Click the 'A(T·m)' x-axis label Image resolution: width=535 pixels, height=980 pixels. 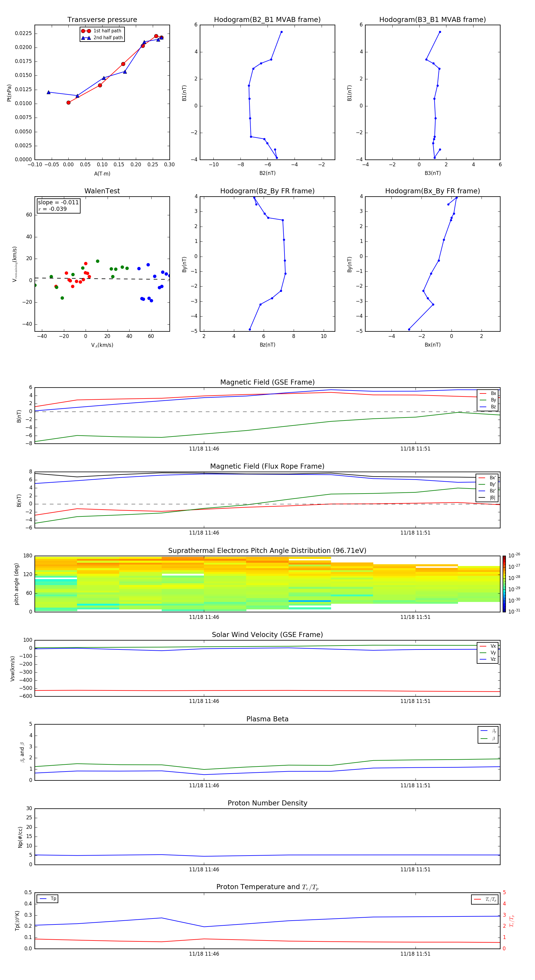pyautogui.click(x=102, y=173)
